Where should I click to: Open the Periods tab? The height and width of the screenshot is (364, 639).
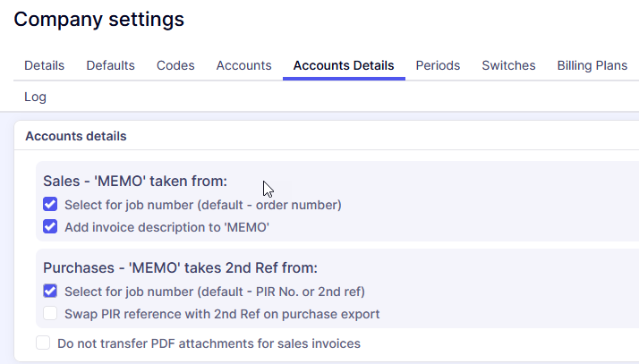coord(438,65)
